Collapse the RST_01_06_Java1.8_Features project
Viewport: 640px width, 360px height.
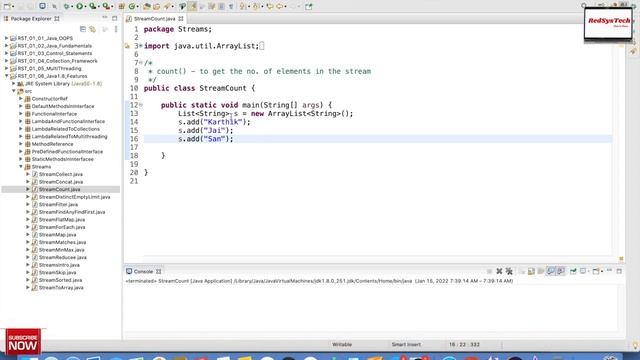pos(7,76)
